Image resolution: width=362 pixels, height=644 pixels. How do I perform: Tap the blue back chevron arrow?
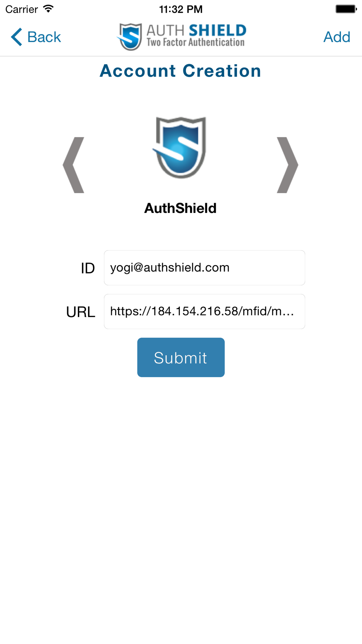click(17, 37)
